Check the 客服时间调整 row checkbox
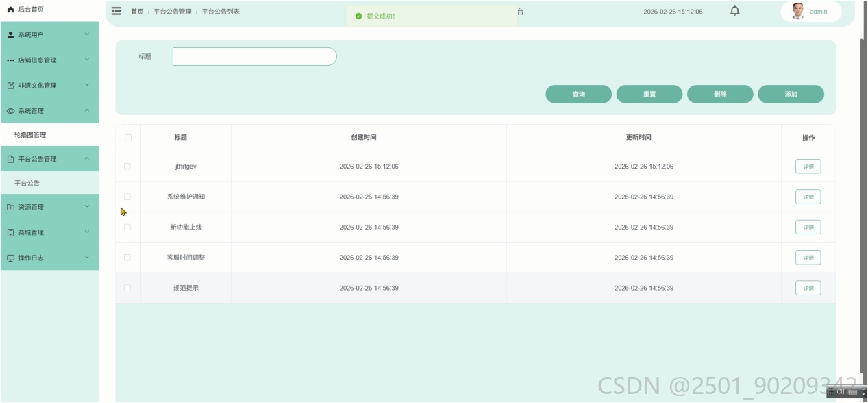This screenshot has height=403, width=868. [127, 258]
